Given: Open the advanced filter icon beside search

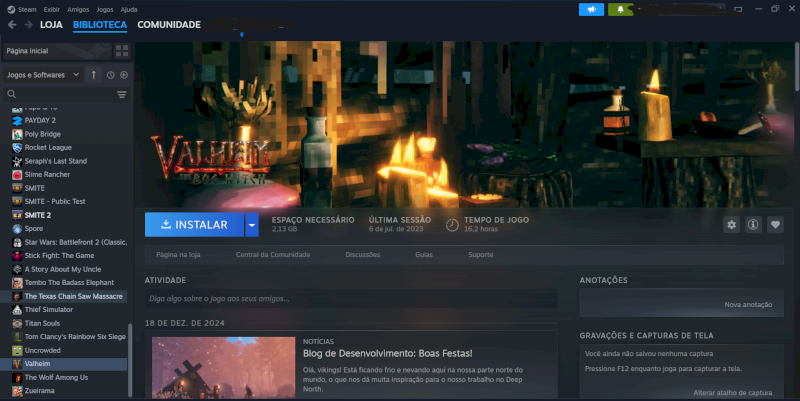Looking at the screenshot, I should (121, 94).
